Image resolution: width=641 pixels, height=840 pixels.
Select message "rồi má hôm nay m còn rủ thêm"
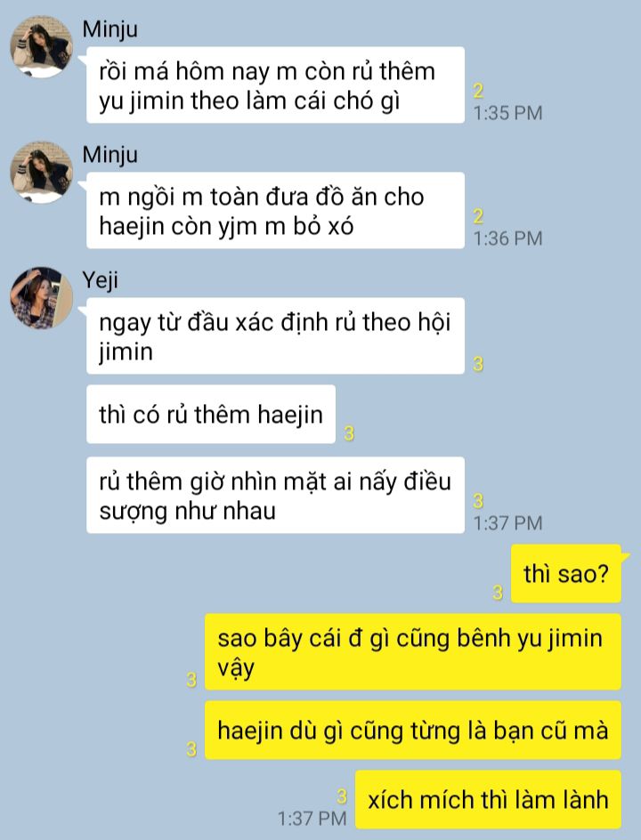[275, 85]
